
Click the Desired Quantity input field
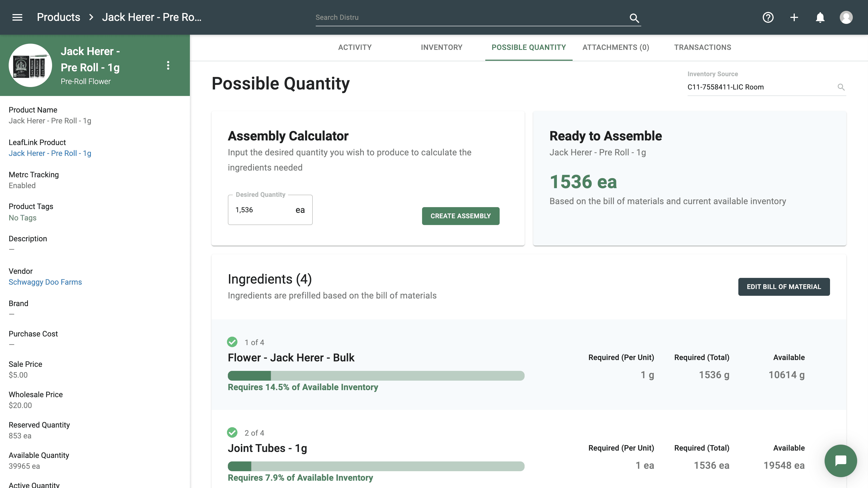point(263,210)
